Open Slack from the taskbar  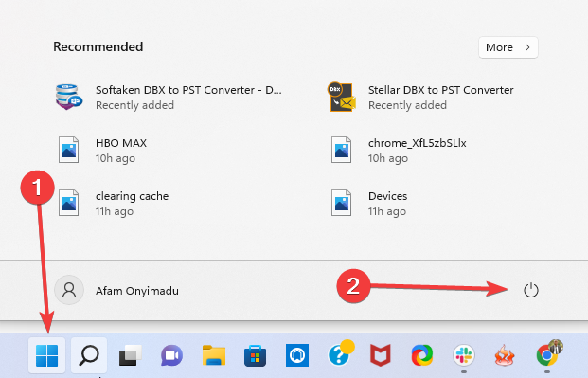pyautogui.click(x=464, y=355)
